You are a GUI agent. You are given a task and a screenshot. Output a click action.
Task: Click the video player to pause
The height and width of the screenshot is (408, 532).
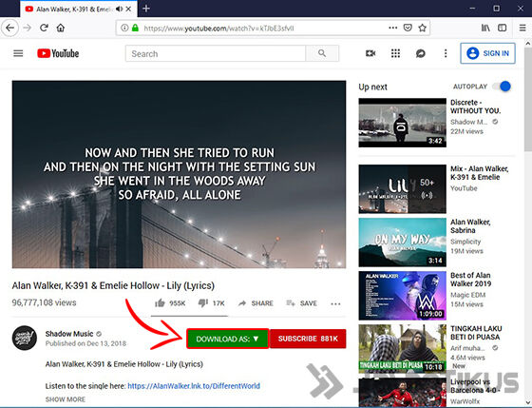pyautogui.click(x=179, y=174)
